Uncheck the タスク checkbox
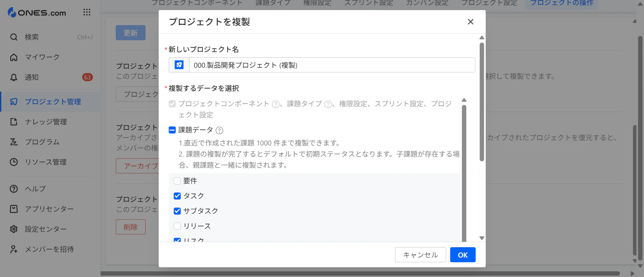This screenshot has width=644, height=277. click(177, 196)
